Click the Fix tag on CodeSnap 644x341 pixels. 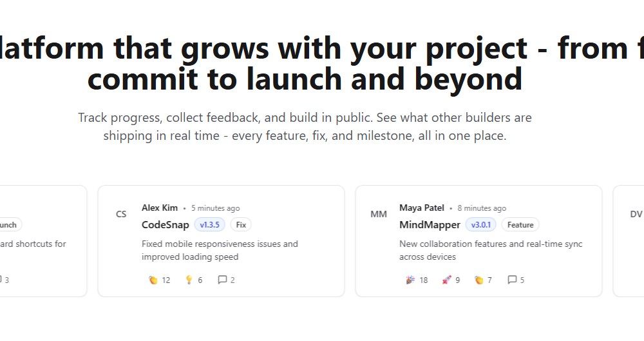pyautogui.click(x=241, y=225)
